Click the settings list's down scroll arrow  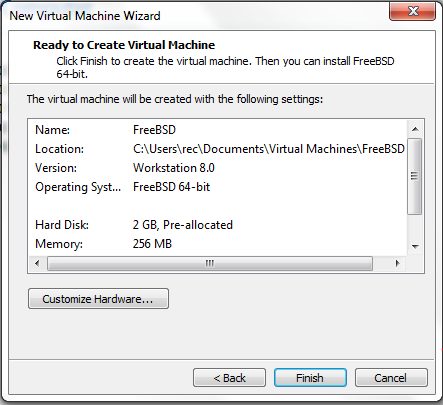click(415, 247)
